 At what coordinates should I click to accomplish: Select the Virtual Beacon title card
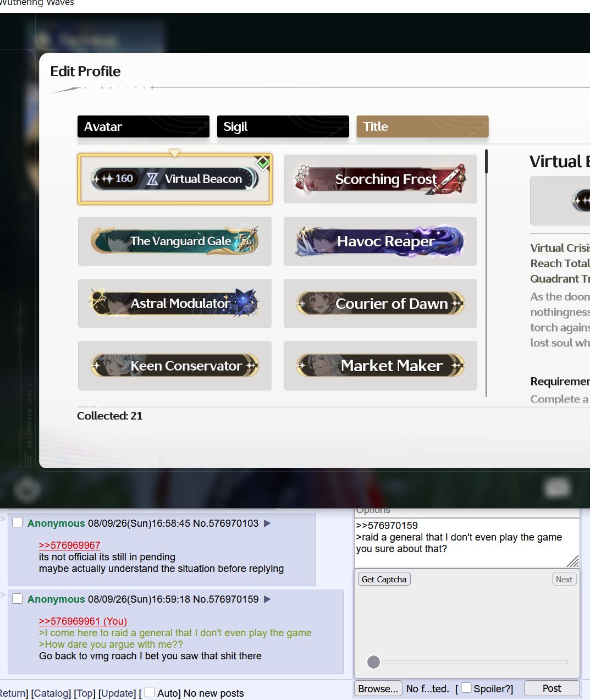click(x=175, y=179)
